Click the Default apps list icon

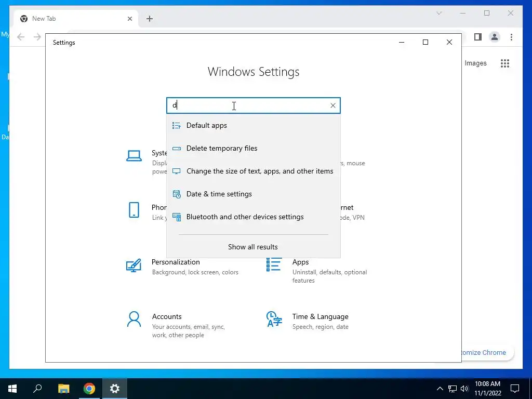(177, 126)
